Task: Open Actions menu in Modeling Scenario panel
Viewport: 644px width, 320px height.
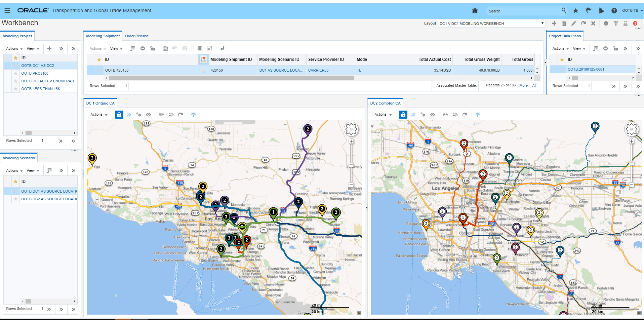Action: (x=14, y=170)
